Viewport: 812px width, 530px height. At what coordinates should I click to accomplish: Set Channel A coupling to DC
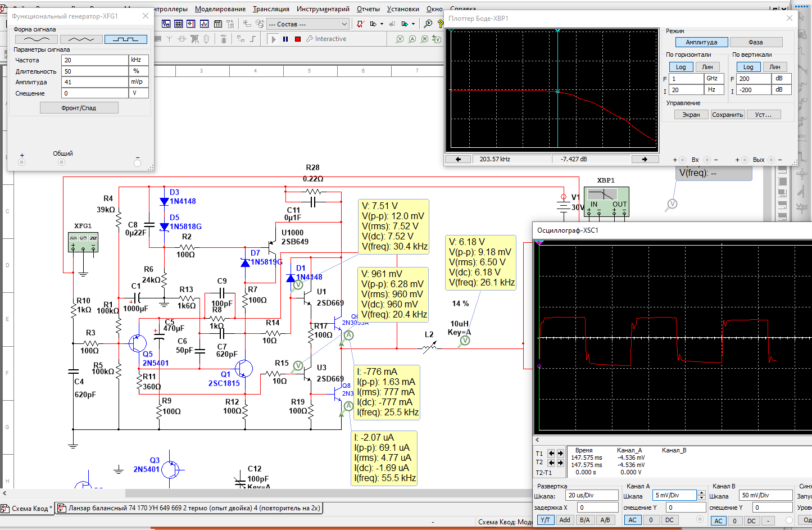coord(669,520)
